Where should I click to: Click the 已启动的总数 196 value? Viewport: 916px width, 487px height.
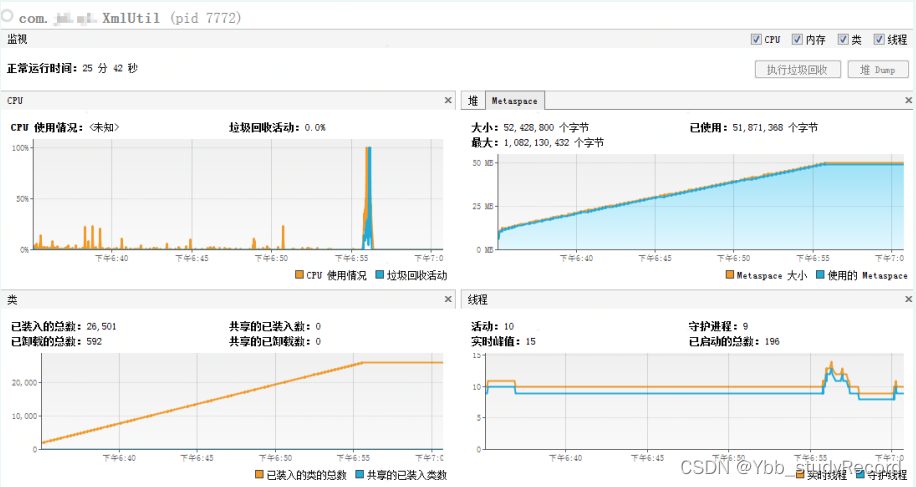734,342
